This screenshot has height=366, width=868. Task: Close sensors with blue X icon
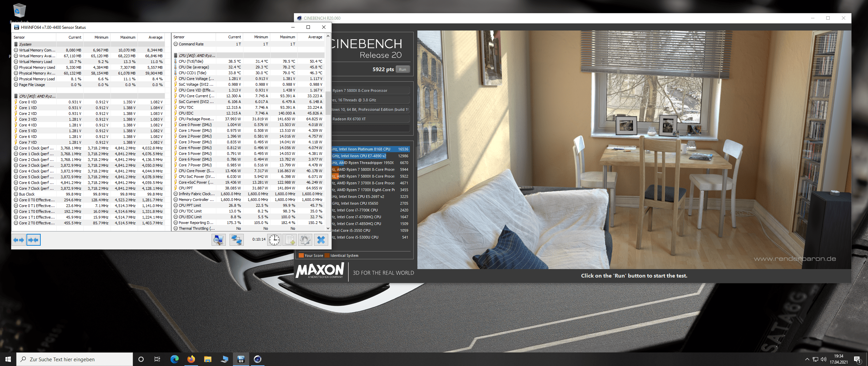pyautogui.click(x=321, y=240)
